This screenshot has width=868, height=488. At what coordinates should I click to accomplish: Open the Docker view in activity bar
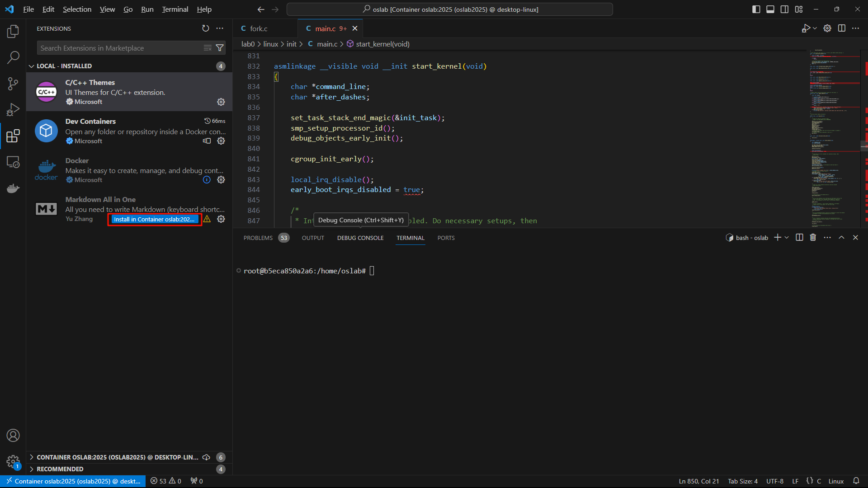13,188
